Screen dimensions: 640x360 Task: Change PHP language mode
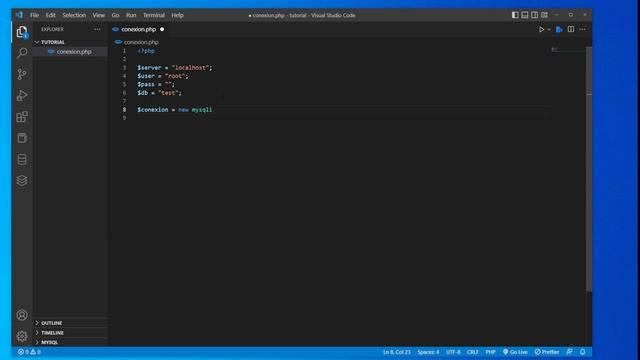coord(490,352)
